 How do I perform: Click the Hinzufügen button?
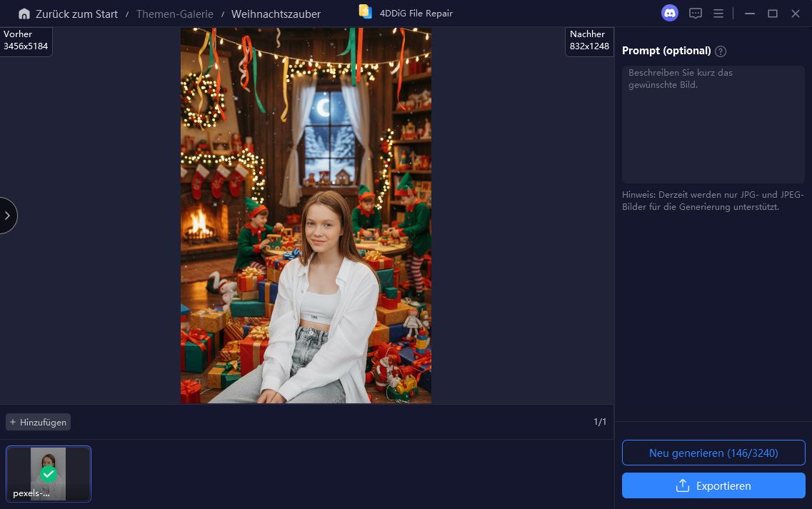pos(38,422)
